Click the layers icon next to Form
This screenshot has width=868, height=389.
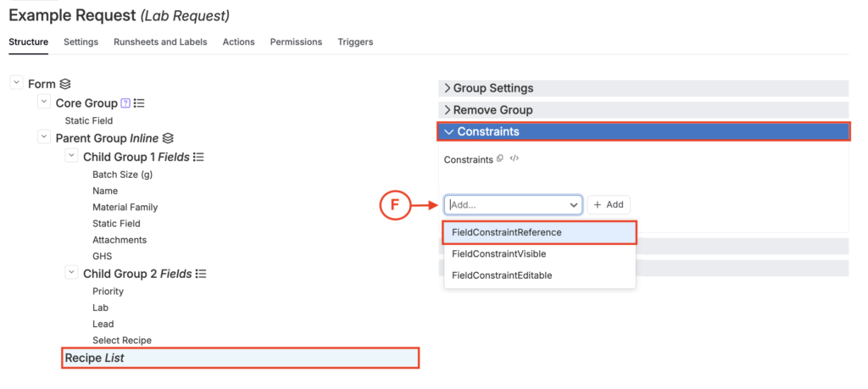click(x=65, y=84)
